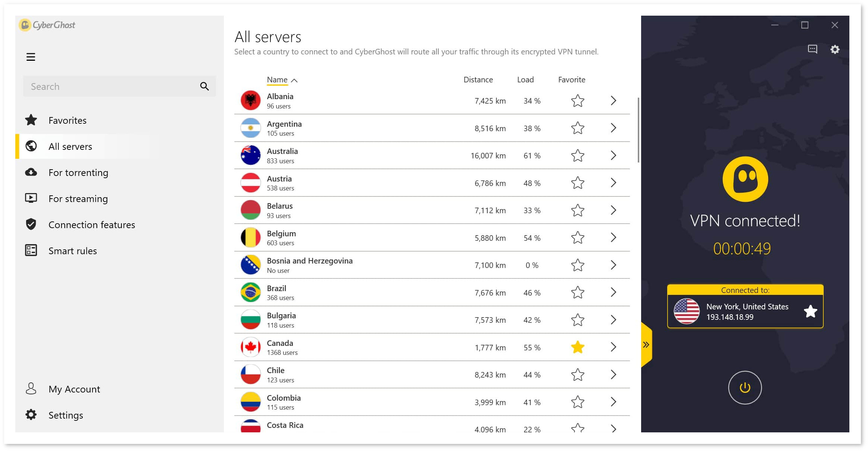The width and height of the screenshot is (868, 451).
Task: Toggle favorite star for New York server
Action: (x=810, y=311)
